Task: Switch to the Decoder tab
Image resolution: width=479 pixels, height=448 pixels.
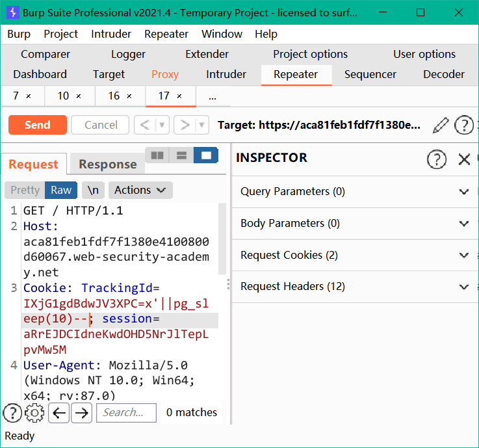Action: pos(444,74)
